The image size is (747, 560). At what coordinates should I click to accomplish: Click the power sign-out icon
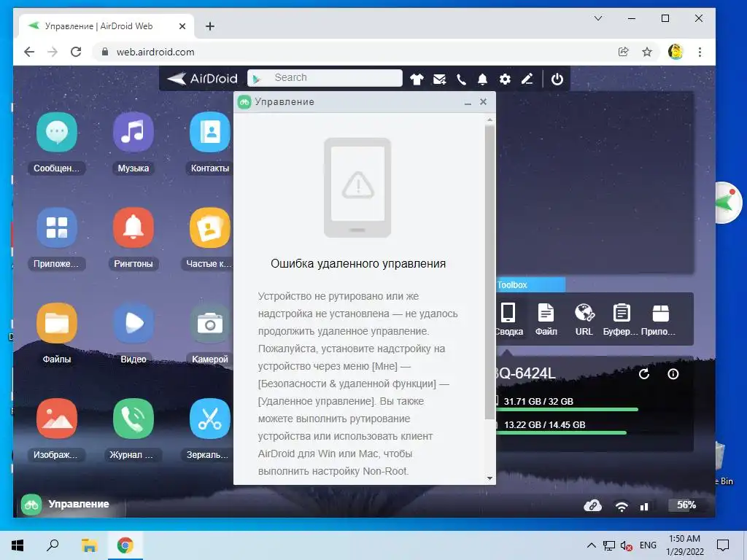pos(557,79)
